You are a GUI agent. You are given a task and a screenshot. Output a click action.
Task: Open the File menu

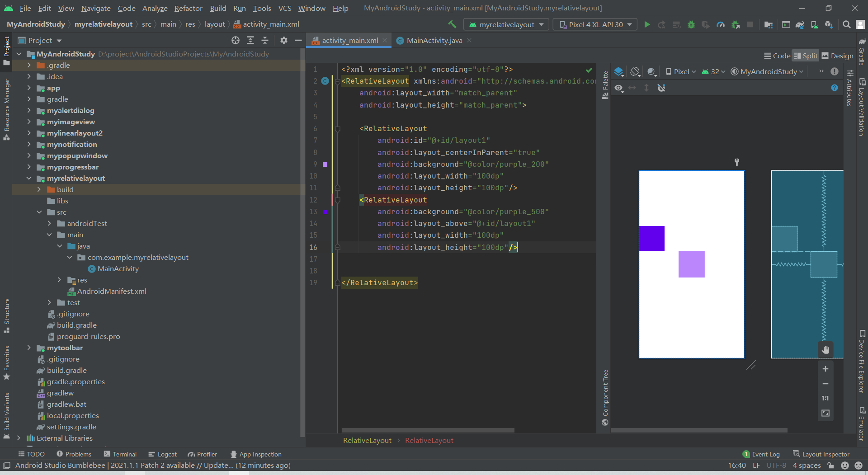(x=25, y=8)
